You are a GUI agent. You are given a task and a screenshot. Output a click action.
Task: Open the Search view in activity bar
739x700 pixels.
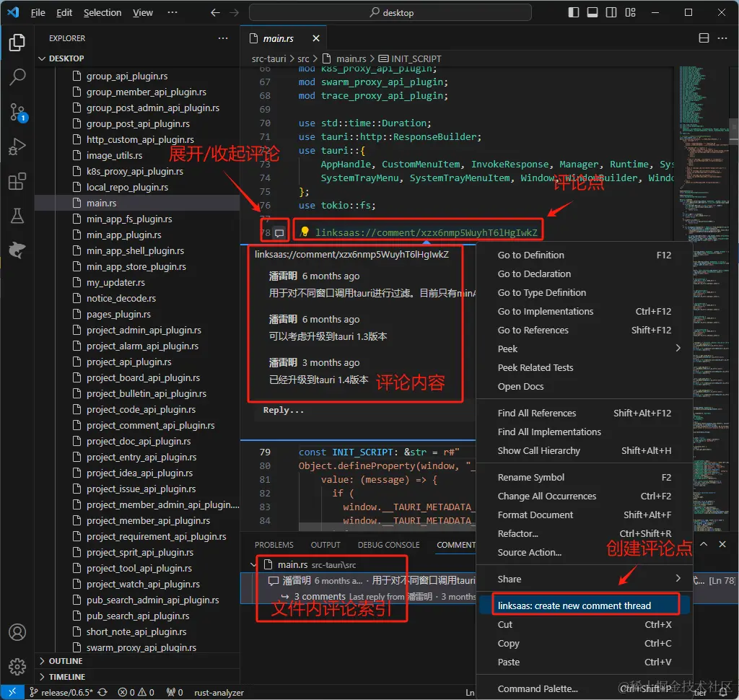pyautogui.click(x=17, y=76)
